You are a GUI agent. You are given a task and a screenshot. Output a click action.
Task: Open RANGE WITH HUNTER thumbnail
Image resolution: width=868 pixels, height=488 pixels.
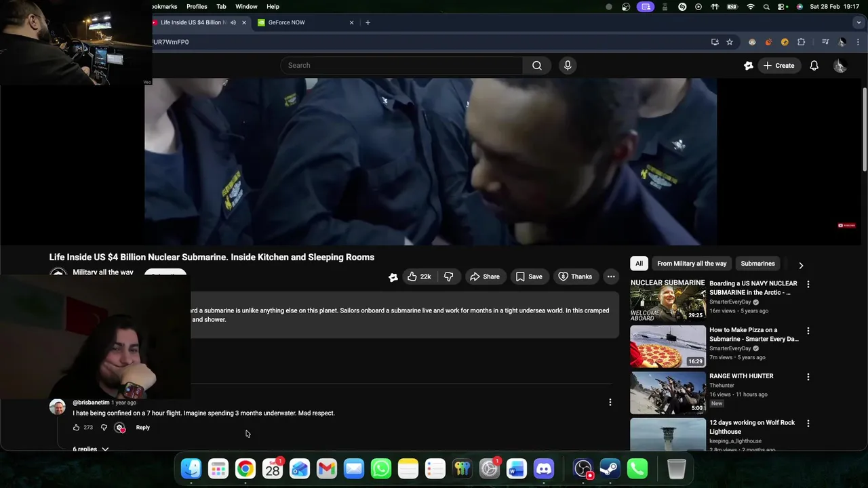pos(668,392)
